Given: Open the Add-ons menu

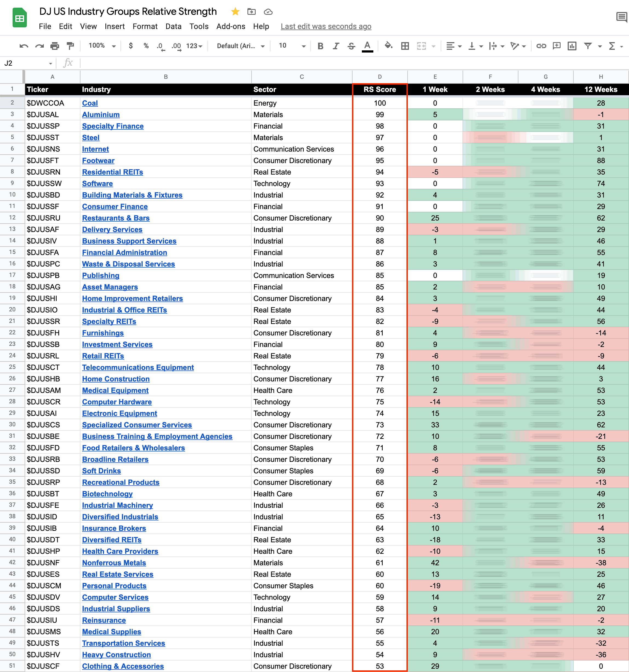Looking at the screenshot, I should click(x=231, y=26).
